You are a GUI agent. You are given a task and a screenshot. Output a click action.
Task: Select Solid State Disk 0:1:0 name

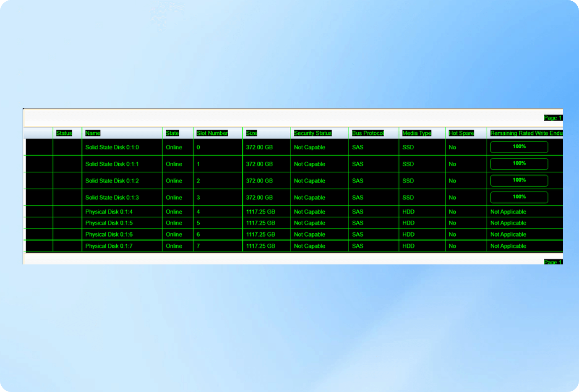[112, 147]
